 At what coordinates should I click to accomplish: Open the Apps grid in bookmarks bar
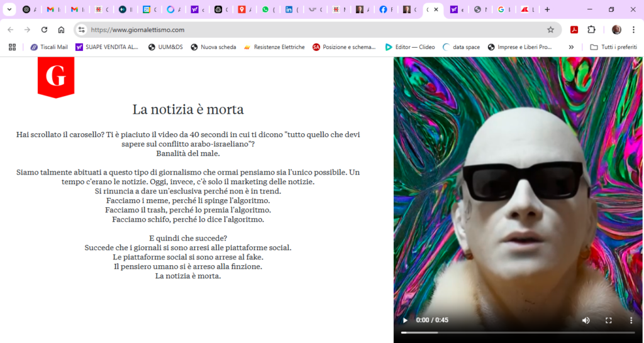click(x=13, y=47)
